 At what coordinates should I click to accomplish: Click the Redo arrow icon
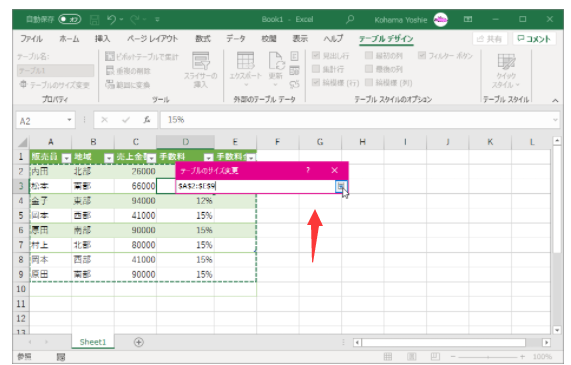pos(135,19)
